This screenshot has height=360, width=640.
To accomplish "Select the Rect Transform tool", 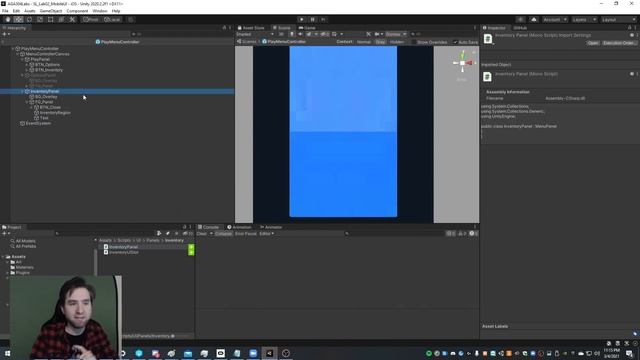I will point(51,19).
